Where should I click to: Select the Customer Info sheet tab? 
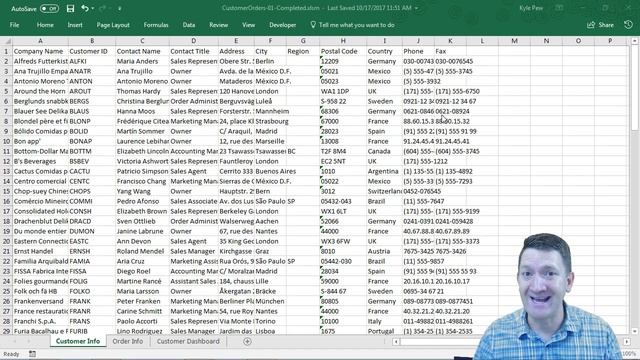tap(78, 341)
